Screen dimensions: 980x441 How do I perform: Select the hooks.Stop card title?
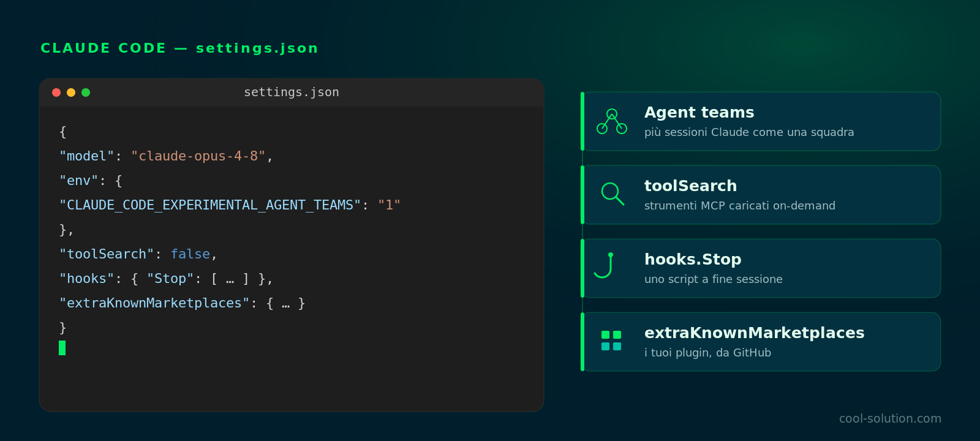[x=693, y=260]
